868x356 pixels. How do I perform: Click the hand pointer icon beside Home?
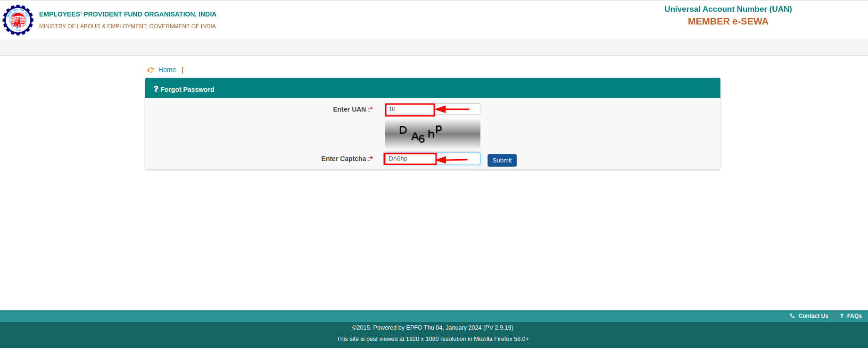[x=151, y=70]
